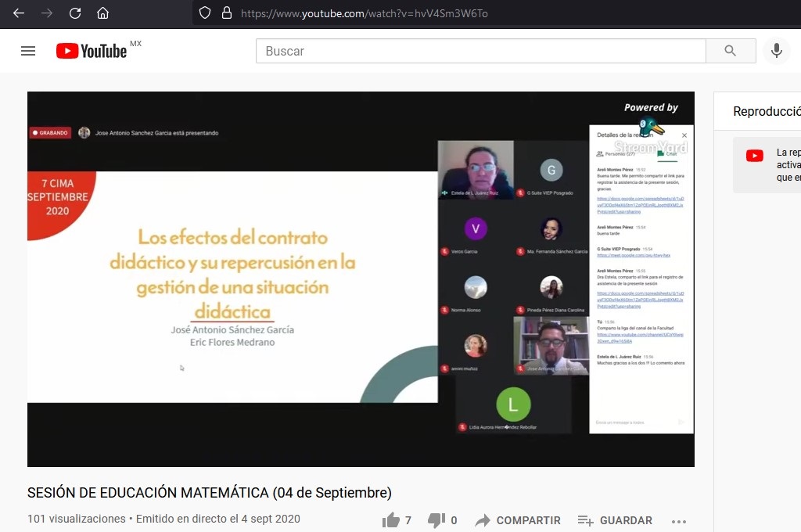Share the video using COMPARTIR

click(518, 520)
